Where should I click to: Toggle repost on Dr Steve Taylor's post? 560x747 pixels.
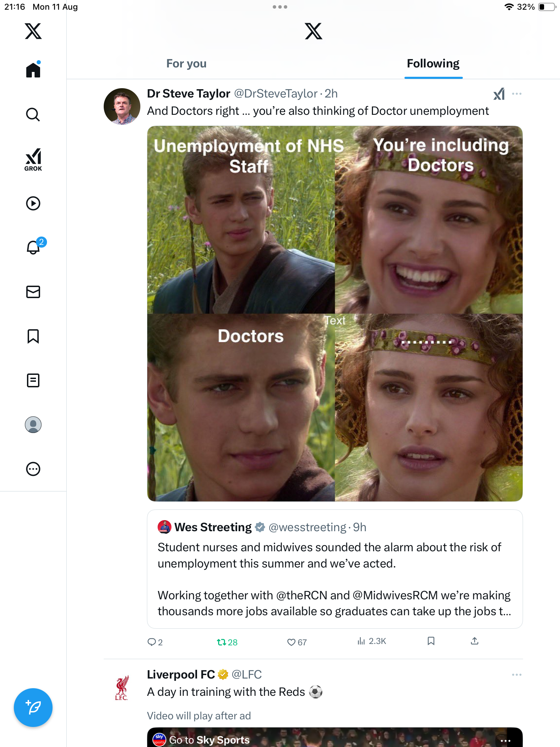click(x=222, y=642)
